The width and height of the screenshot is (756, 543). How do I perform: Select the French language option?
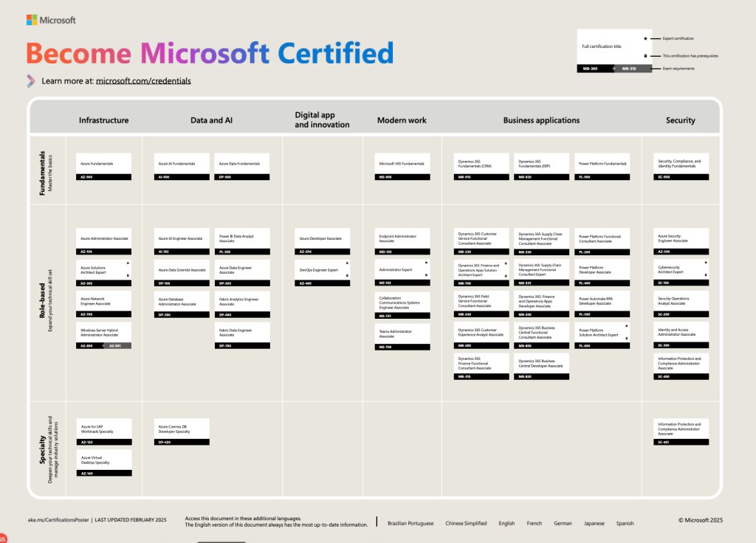534,523
